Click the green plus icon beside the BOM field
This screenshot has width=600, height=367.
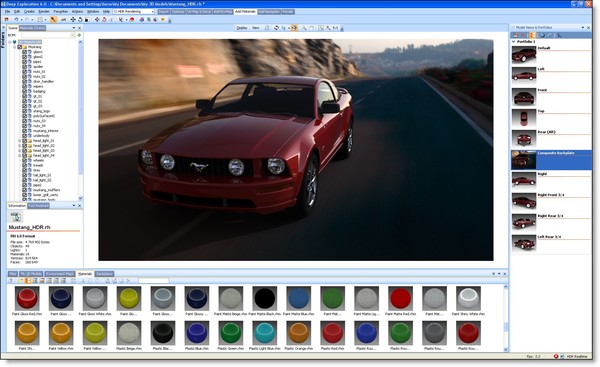(80, 35)
